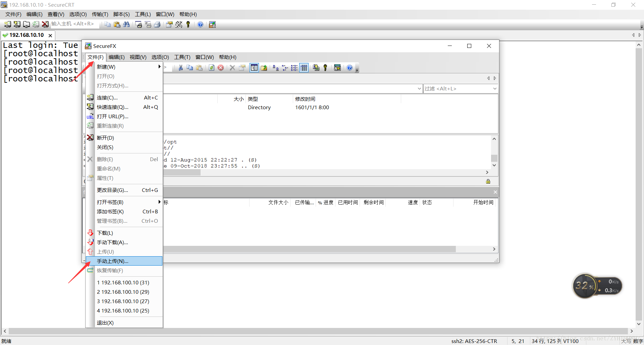Select 快速连接(Q)... menu item
Screen dimensions: 644x345
[124, 107]
